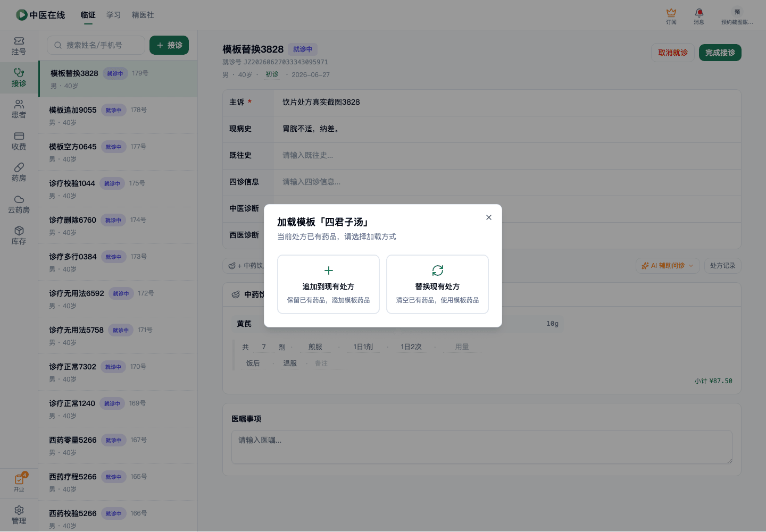Click 完成接诊 button

pyautogui.click(x=720, y=53)
